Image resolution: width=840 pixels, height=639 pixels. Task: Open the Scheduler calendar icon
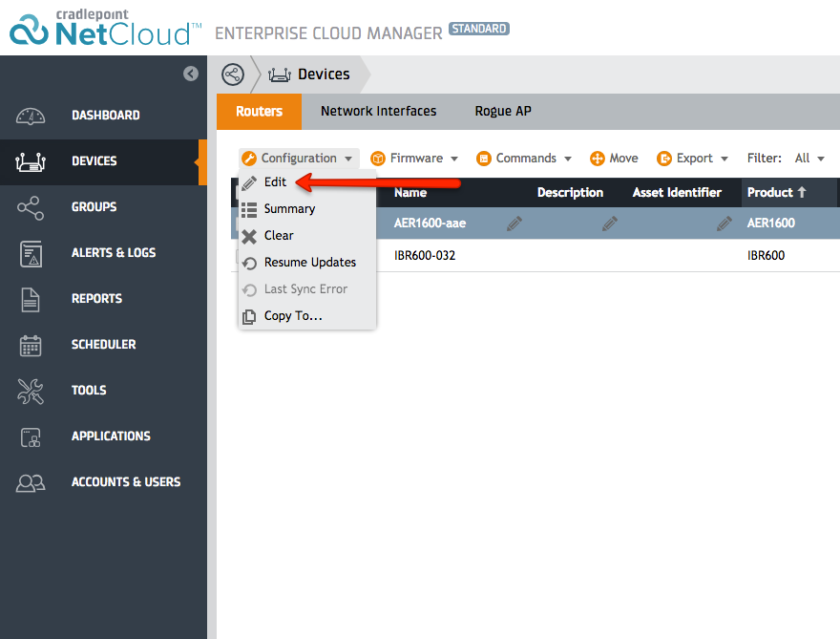pyautogui.click(x=31, y=346)
